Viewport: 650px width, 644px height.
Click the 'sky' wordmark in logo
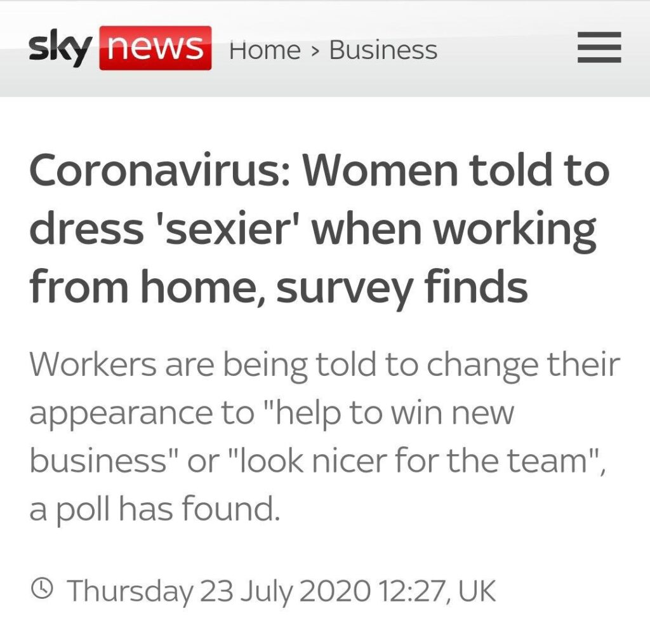tap(60, 48)
